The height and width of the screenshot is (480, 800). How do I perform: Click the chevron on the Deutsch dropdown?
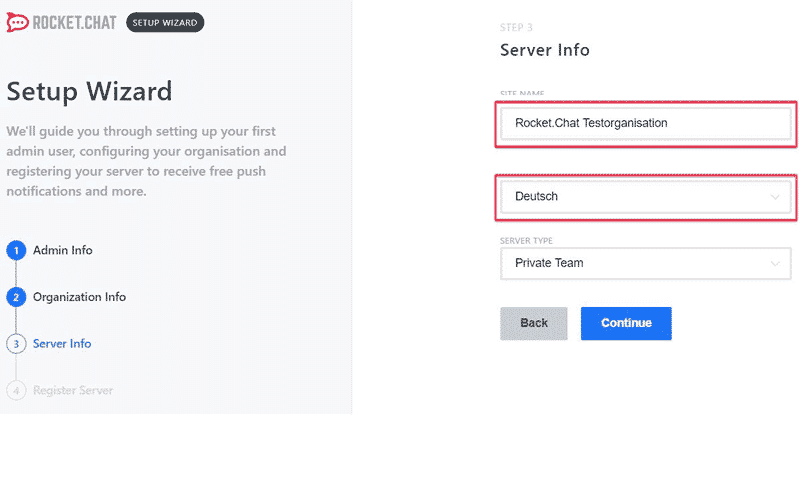(x=775, y=197)
